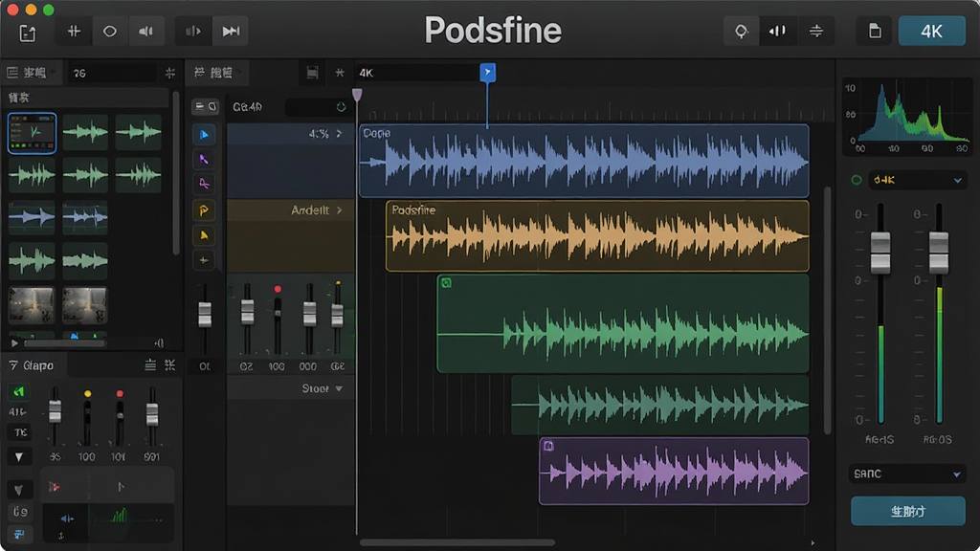Click the fader labeled 991 in Glapo panel
Image resolution: width=980 pixels, height=551 pixels.
click(152, 413)
